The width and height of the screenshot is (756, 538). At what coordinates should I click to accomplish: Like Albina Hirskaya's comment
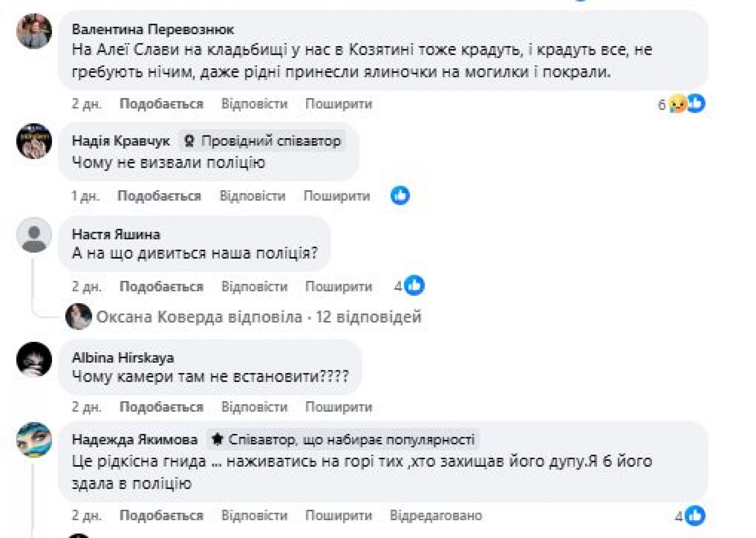click(x=161, y=407)
